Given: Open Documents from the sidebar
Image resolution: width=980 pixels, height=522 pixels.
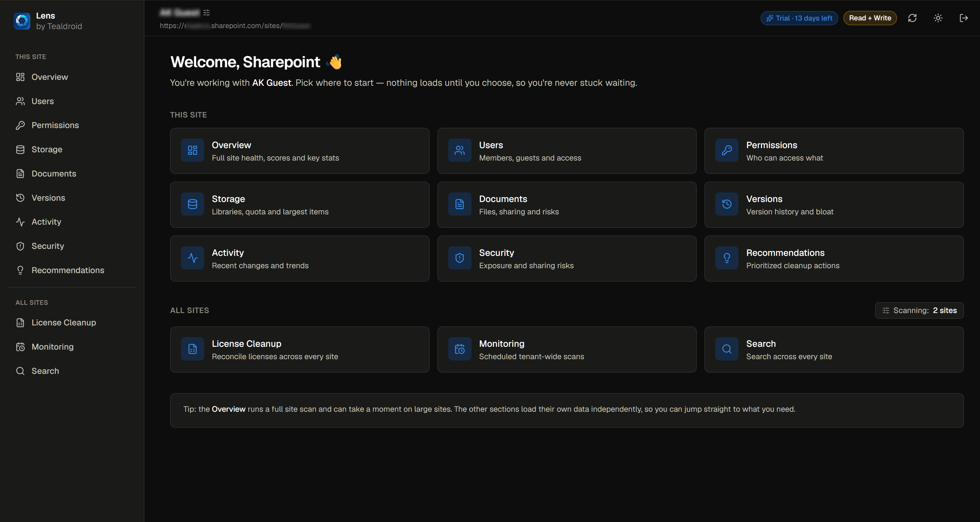Looking at the screenshot, I should (x=72, y=174).
